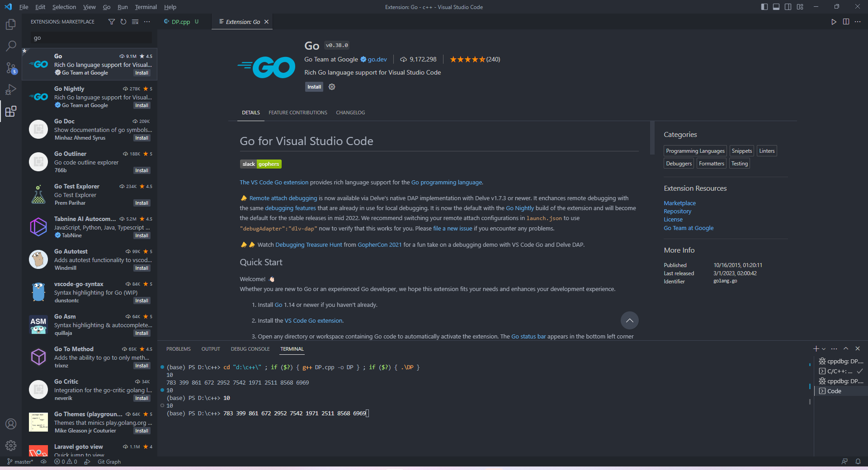Image resolution: width=868 pixels, height=470 pixels.
Task: Open the Accounts icon in activity bar
Action: click(x=11, y=424)
